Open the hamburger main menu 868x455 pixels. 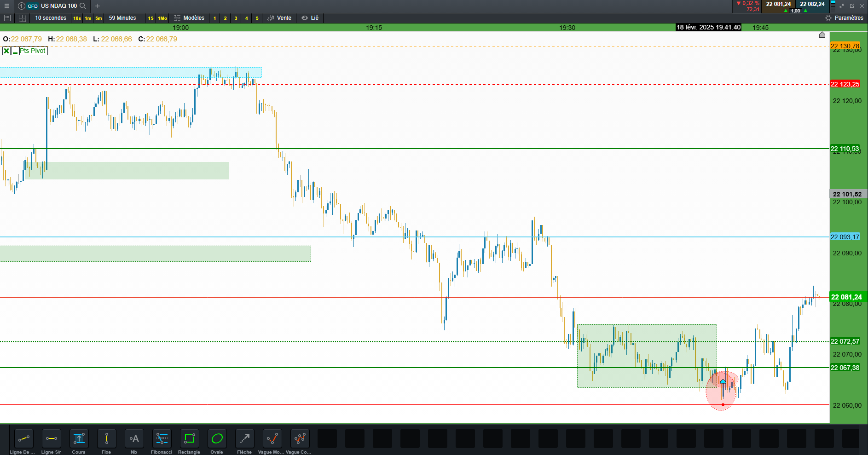[7, 6]
